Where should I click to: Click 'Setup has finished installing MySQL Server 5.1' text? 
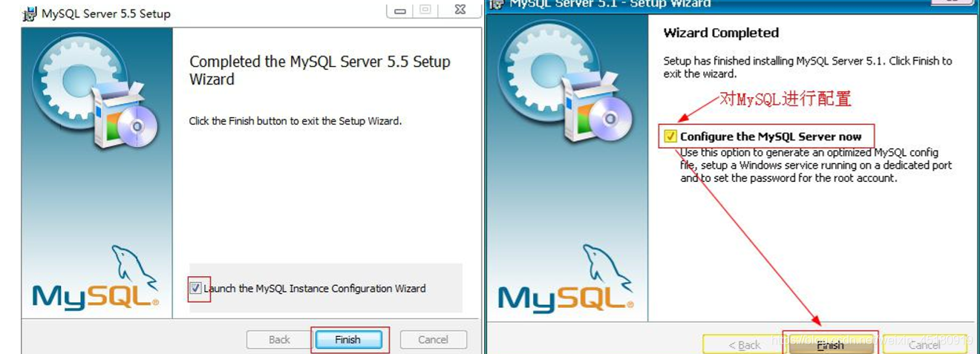[x=808, y=67]
